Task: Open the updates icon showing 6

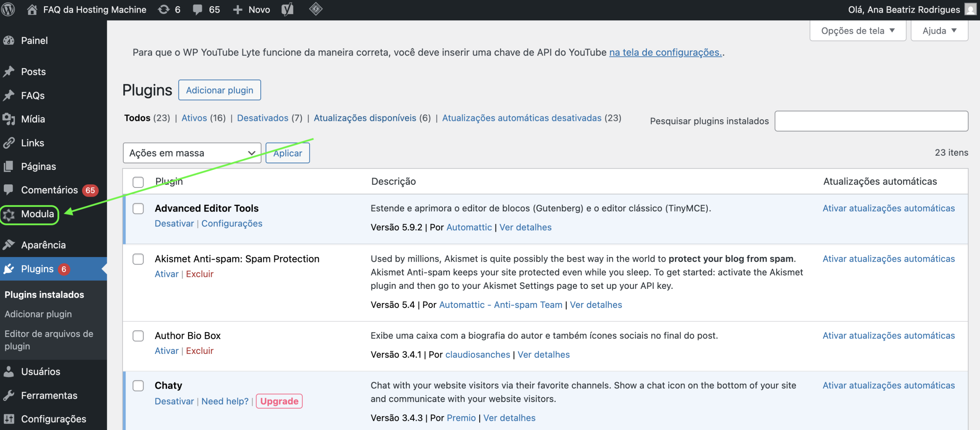Action: pyautogui.click(x=164, y=9)
